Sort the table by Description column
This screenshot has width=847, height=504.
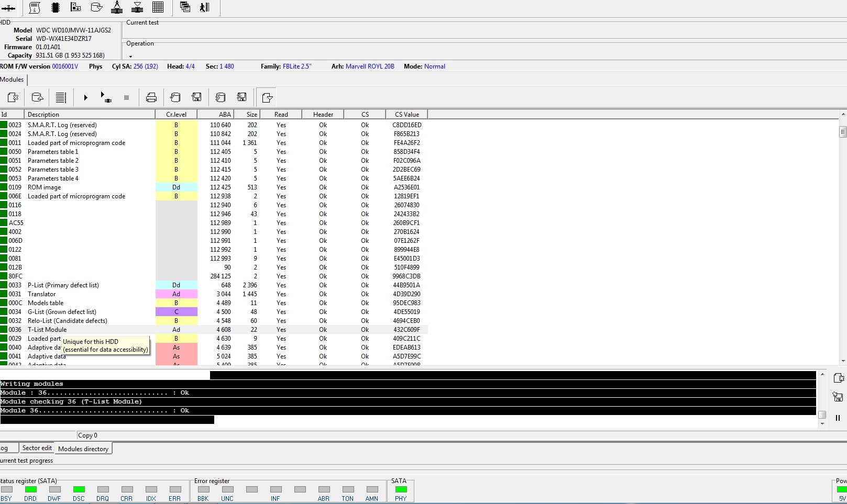(x=90, y=115)
